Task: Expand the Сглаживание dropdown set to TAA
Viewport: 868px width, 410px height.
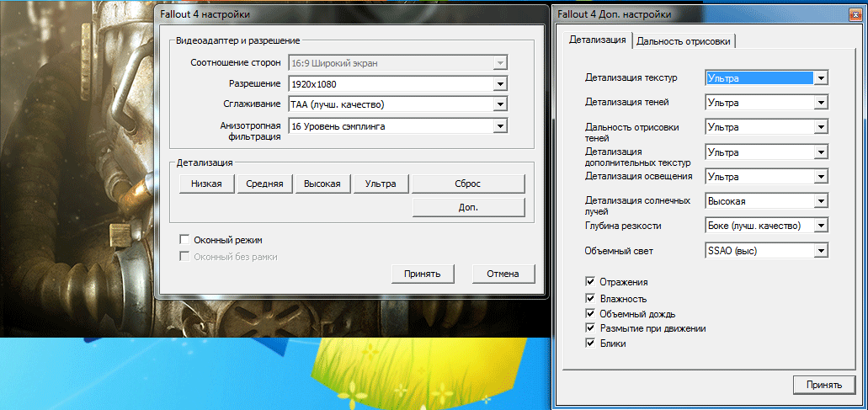Action: (x=397, y=104)
